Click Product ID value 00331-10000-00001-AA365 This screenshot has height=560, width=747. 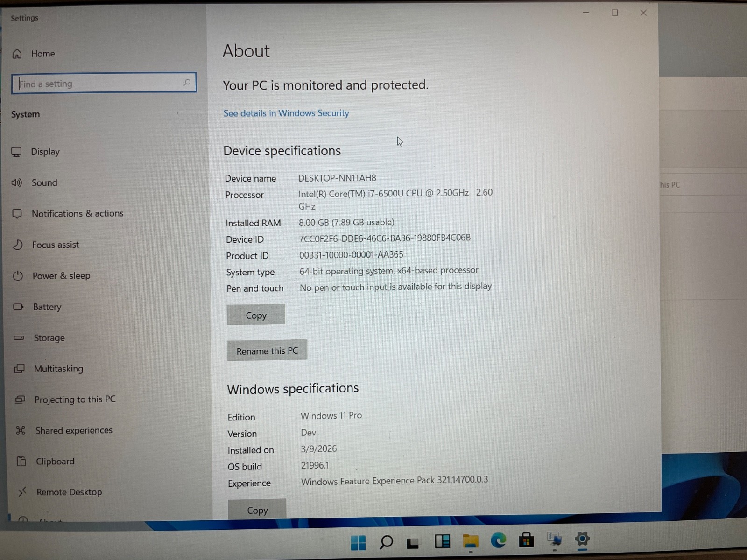pos(351,255)
